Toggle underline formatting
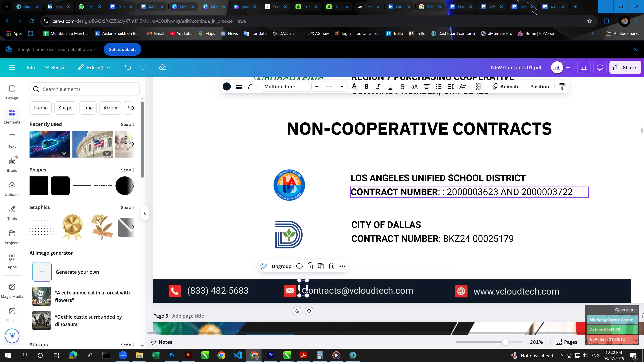This screenshot has height=362, width=644. coord(390,87)
